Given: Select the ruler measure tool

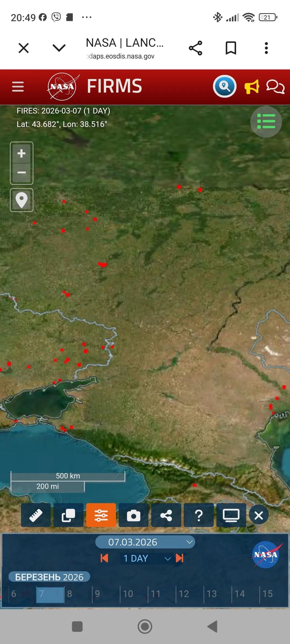Looking at the screenshot, I should pyautogui.click(x=36, y=515).
